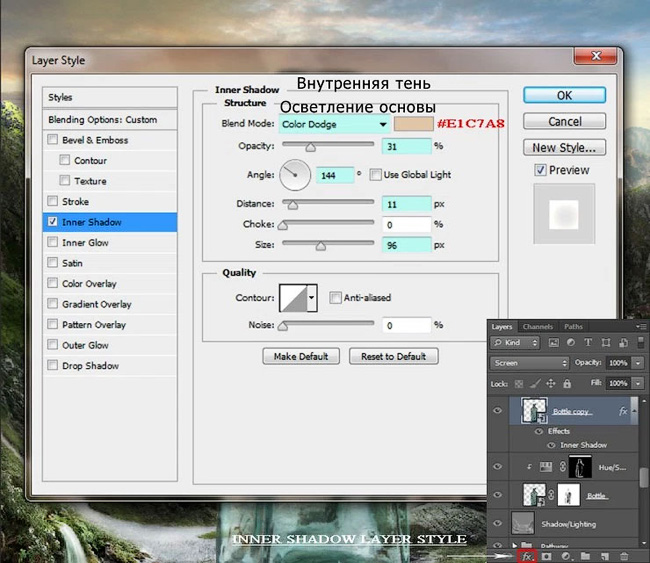Open the Kind filter dropdown in Layers

(515, 342)
